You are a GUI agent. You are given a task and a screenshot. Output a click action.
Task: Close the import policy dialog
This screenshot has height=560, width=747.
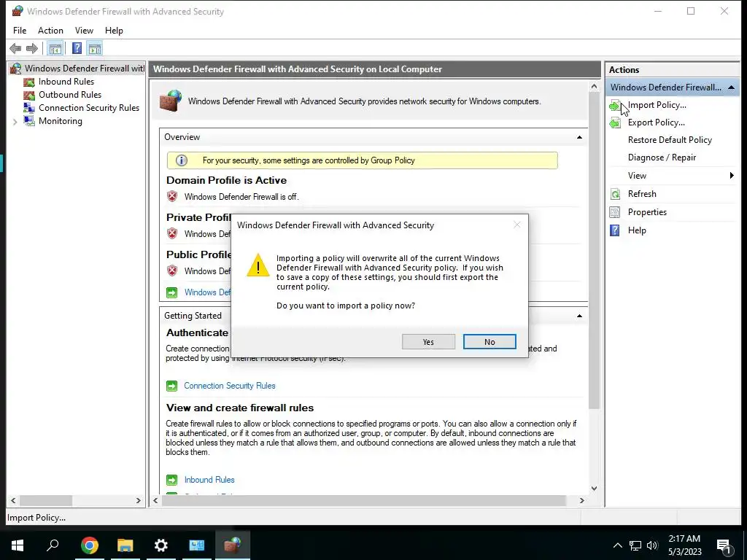pyautogui.click(x=517, y=225)
